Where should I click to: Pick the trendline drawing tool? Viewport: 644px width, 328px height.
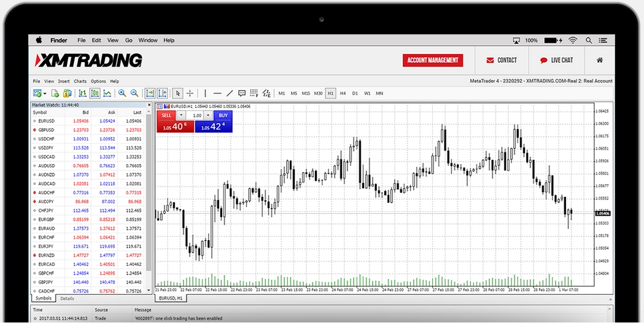click(230, 93)
